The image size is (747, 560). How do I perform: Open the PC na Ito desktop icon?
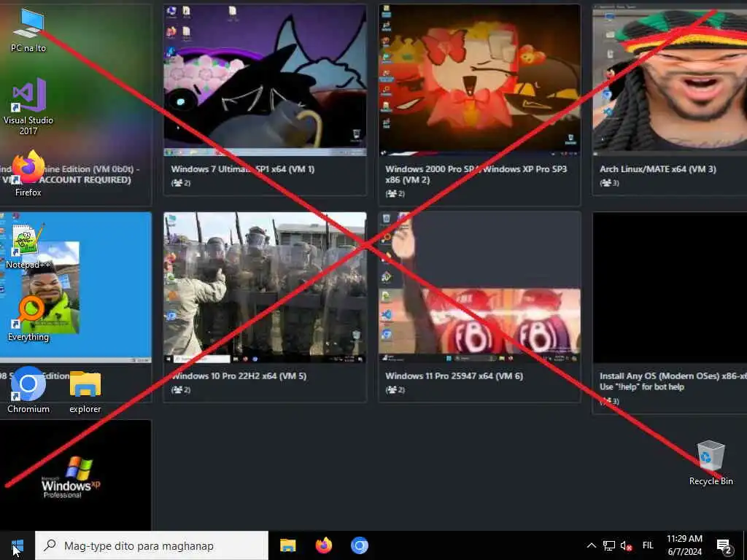pos(28,29)
